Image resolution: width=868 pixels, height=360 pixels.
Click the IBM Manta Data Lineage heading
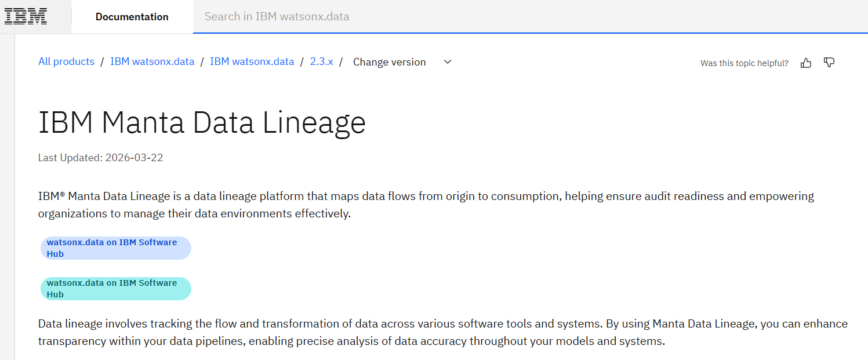click(x=202, y=123)
